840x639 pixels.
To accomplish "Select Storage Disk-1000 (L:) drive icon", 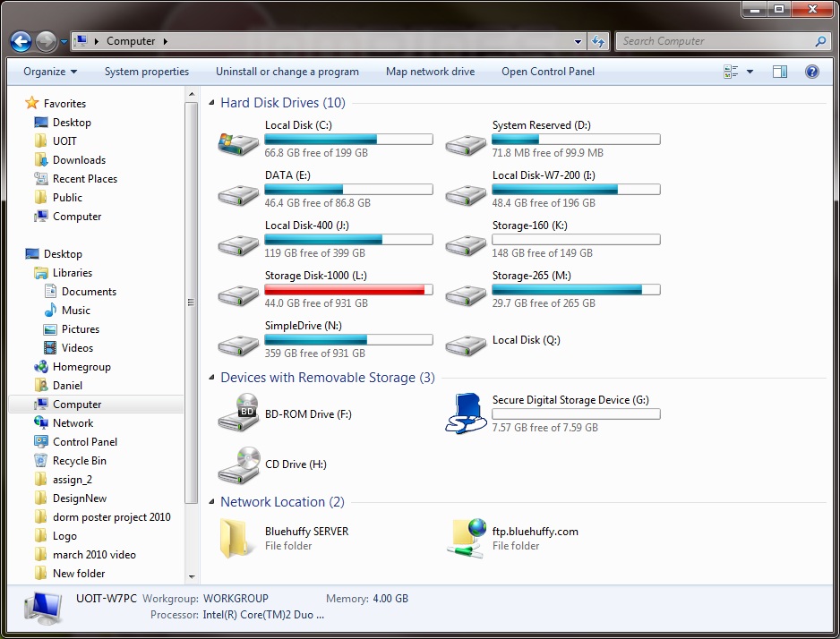I will [238, 295].
